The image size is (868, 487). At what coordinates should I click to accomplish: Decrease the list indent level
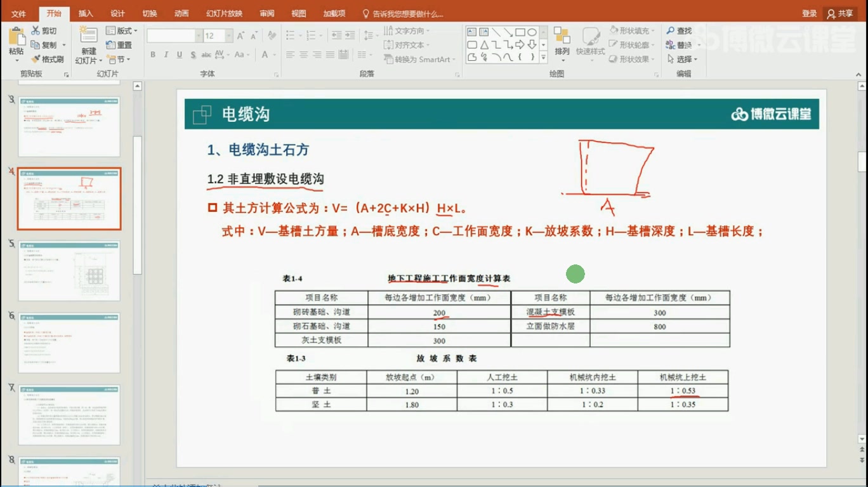pos(336,36)
